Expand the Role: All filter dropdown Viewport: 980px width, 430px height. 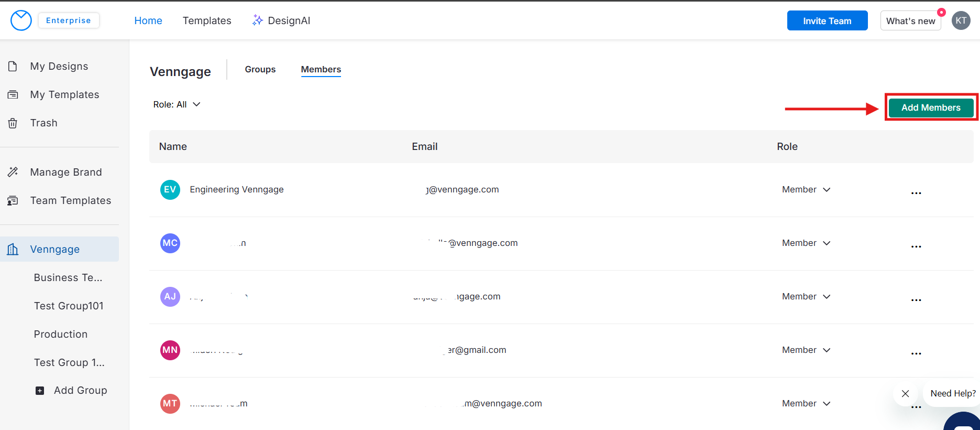(x=177, y=104)
